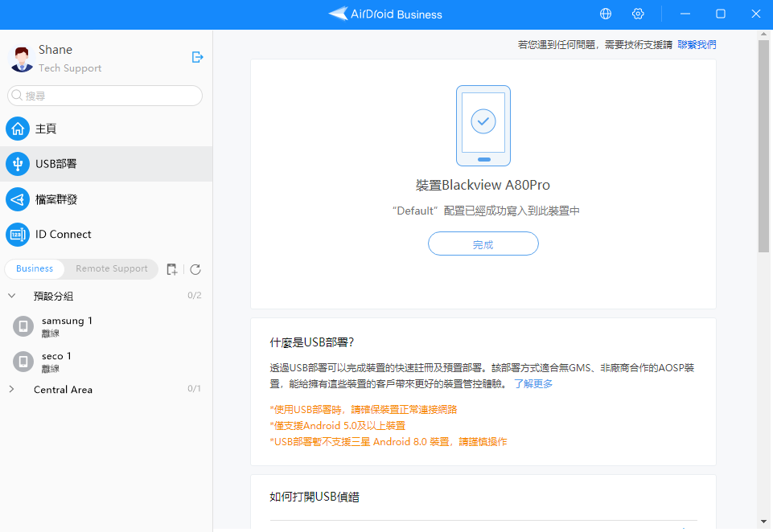Click the Central Area count 0/1
The image size is (773, 532).
click(x=194, y=389)
